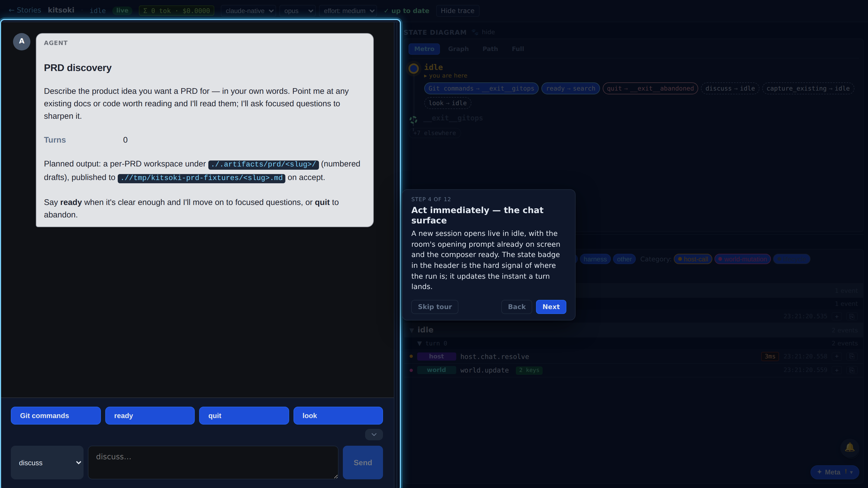868x488 pixels.
Task: Collapse the turn 0 trace group
Action: (x=420, y=343)
